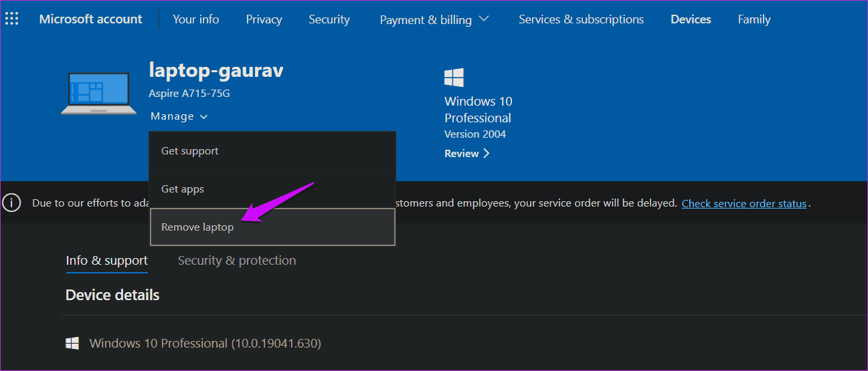
Task: Go to Your info page
Action: pos(196,19)
